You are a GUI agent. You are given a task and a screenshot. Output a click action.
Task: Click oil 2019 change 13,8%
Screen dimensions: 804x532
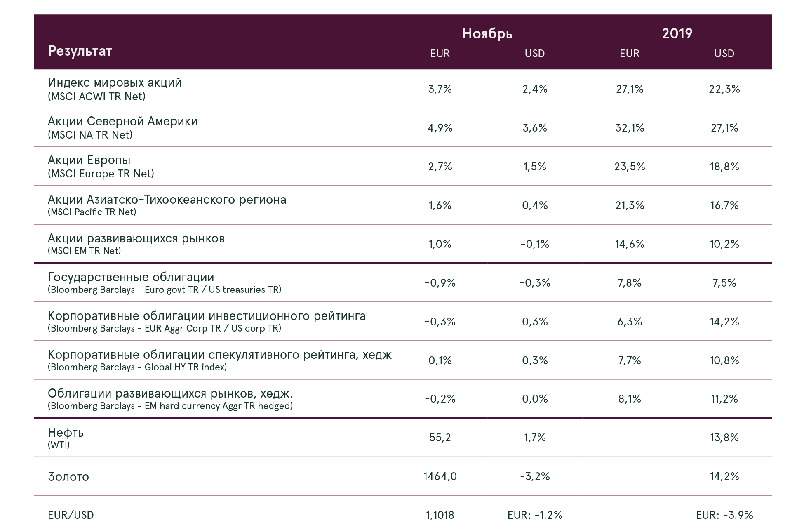724,438
